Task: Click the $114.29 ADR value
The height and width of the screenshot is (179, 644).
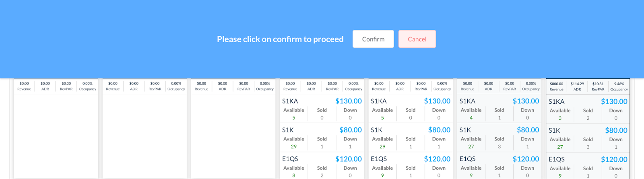Action: 577,84
